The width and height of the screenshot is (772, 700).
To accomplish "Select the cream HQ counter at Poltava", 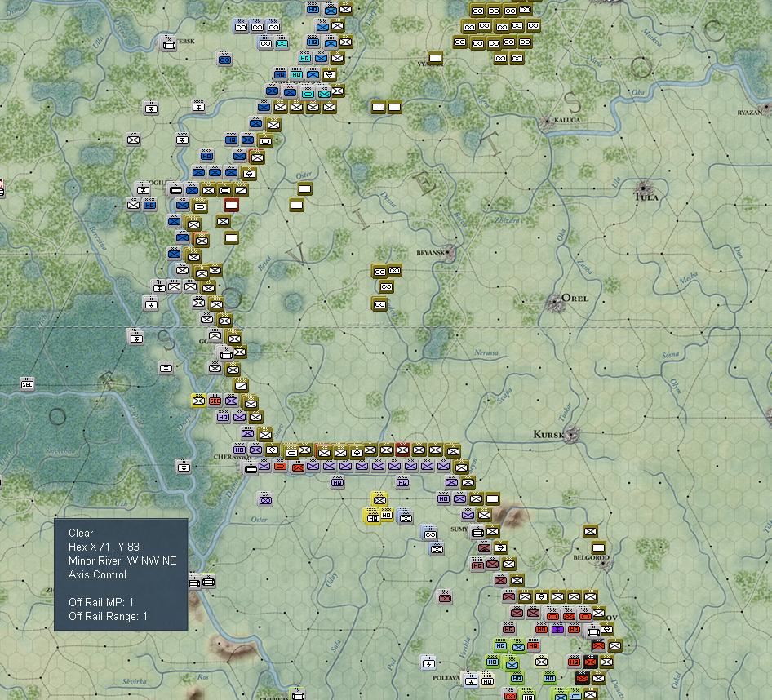I will coord(487,680).
